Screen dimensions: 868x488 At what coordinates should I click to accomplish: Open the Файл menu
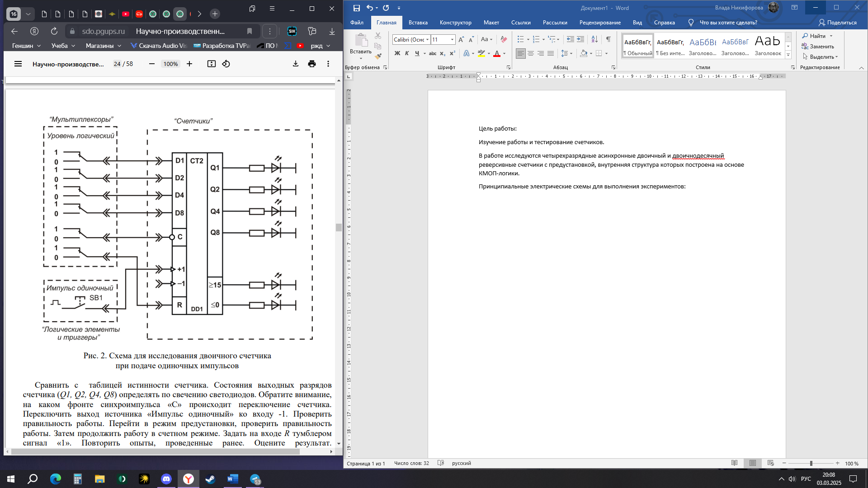[x=357, y=23]
